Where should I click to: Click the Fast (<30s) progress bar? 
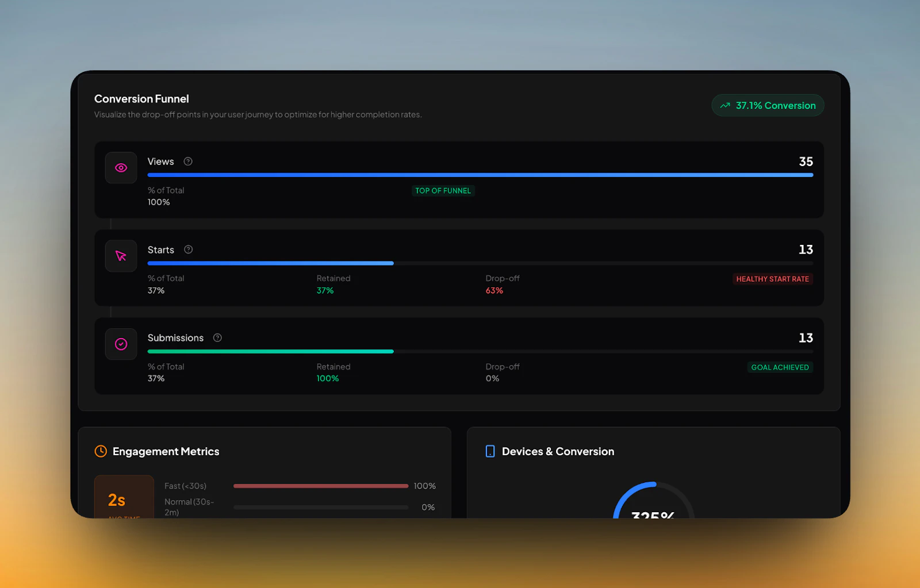click(320, 486)
